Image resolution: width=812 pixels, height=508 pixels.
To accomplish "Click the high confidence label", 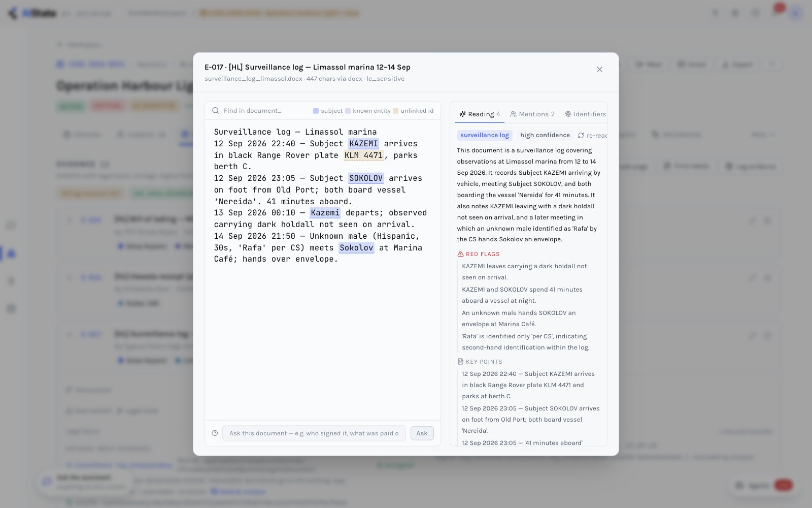I will [545, 135].
